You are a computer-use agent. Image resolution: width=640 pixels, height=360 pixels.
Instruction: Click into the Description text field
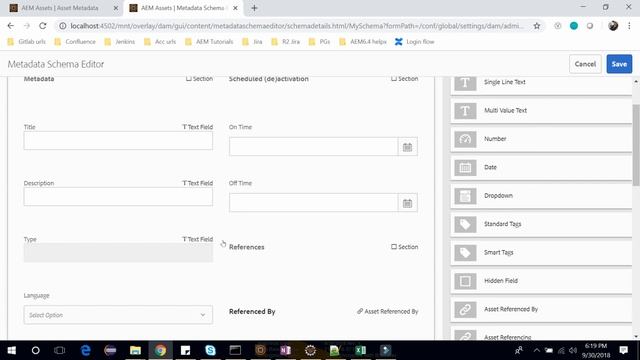click(x=118, y=197)
